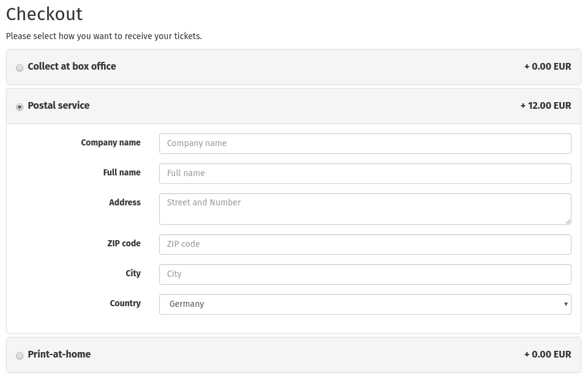Click the 'Postal service' heading text
The width and height of the screenshot is (588, 382).
[59, 106]
